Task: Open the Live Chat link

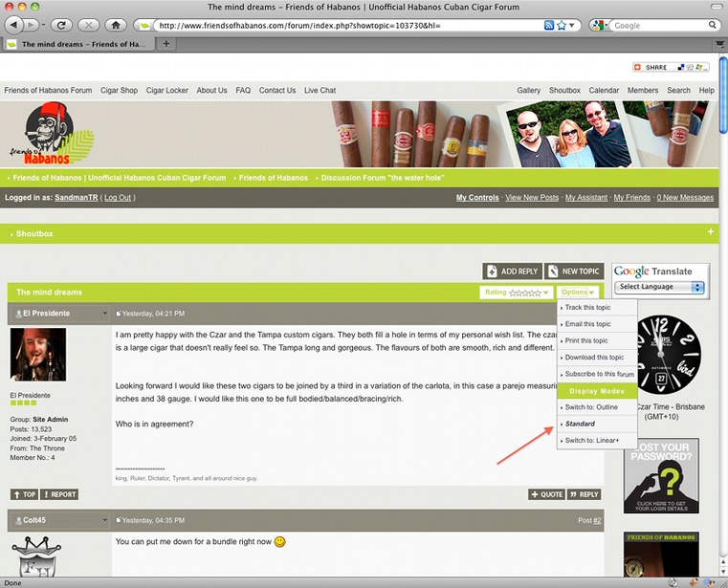Action: point(320,91)
